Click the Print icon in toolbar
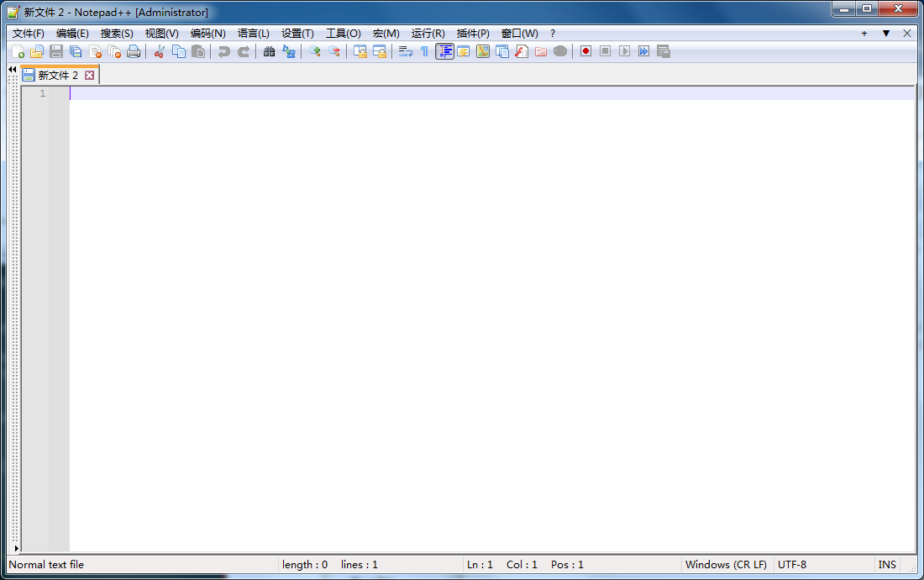This screenshot has height=580, width=924. coord(134,51)
